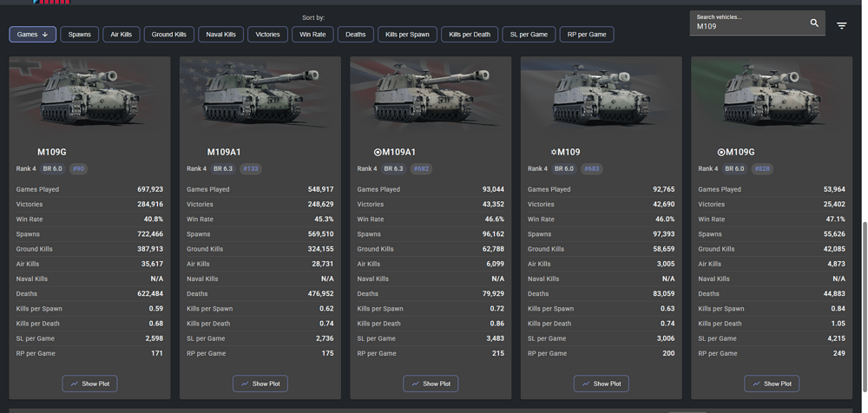Click the #90 rank badge on M109G
Screen dimensions: 868x413
pos(78,169)
